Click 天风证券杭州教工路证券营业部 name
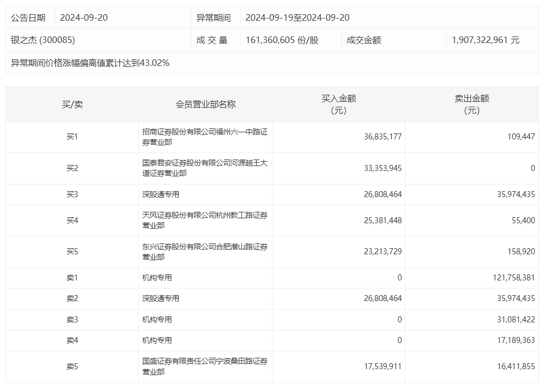The image size is (546, 392). coord(205,220)
